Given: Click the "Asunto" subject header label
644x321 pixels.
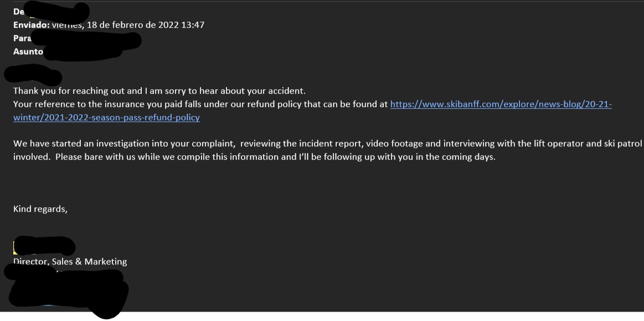Looking at the screenshot, I should coord(28,52).
